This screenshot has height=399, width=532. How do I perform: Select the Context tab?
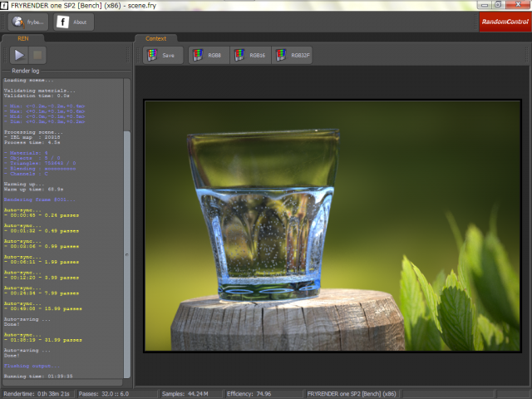pos(155,38)
